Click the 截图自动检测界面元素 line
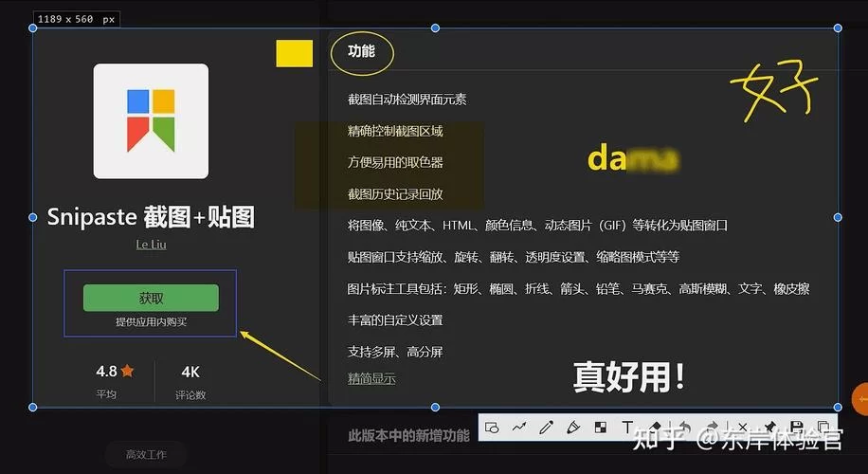Screen dimensions: 868x474 pyautogui.click(x=407, y=100)
